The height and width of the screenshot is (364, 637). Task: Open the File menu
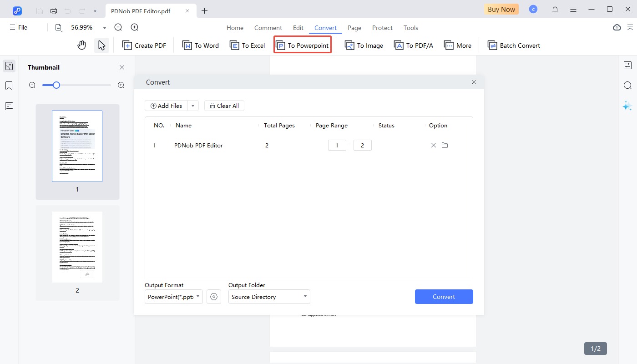point(19,27)
